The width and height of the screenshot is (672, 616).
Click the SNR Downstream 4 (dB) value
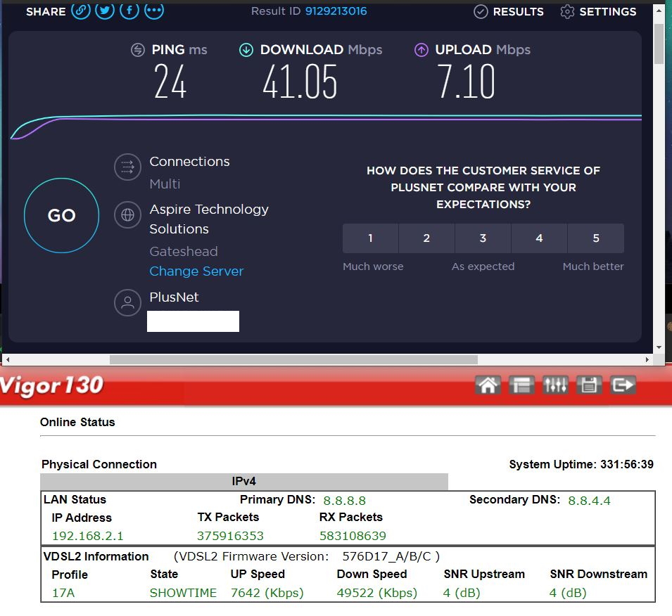click(568, 593)
